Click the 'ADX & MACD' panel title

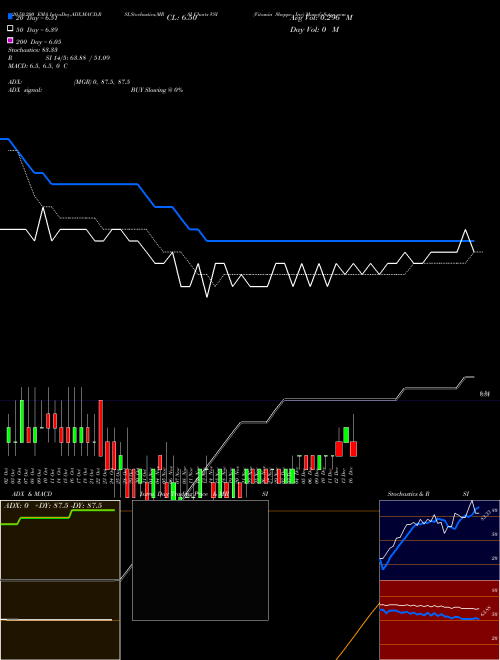pyautogui.click(x=32, y=494)
